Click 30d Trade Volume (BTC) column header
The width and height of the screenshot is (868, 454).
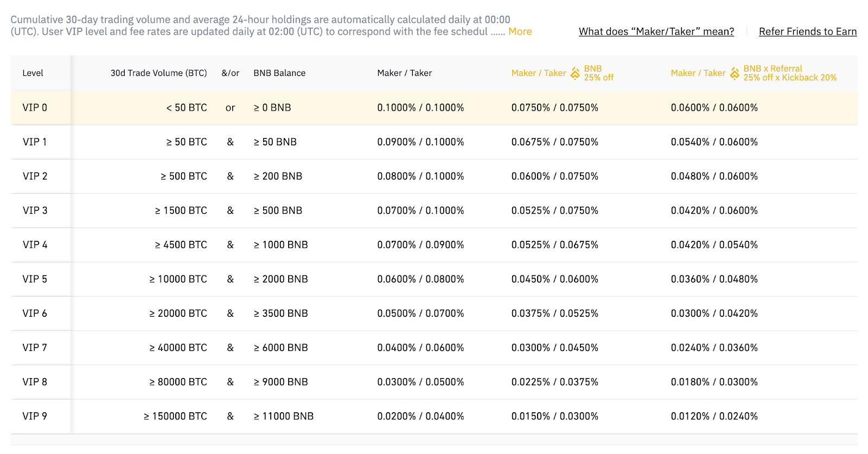click(158, 73)
